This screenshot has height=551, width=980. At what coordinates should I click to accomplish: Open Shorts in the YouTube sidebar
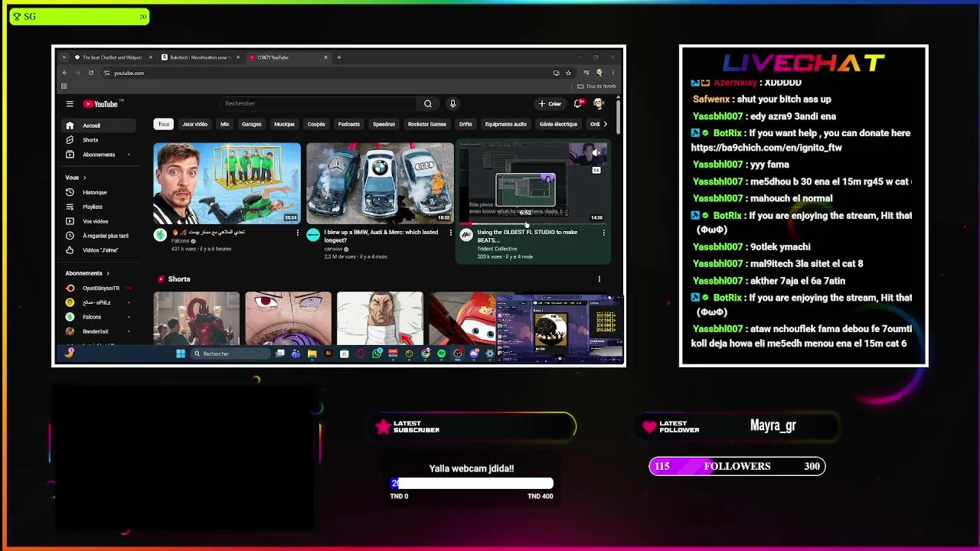tap(99, 140)
